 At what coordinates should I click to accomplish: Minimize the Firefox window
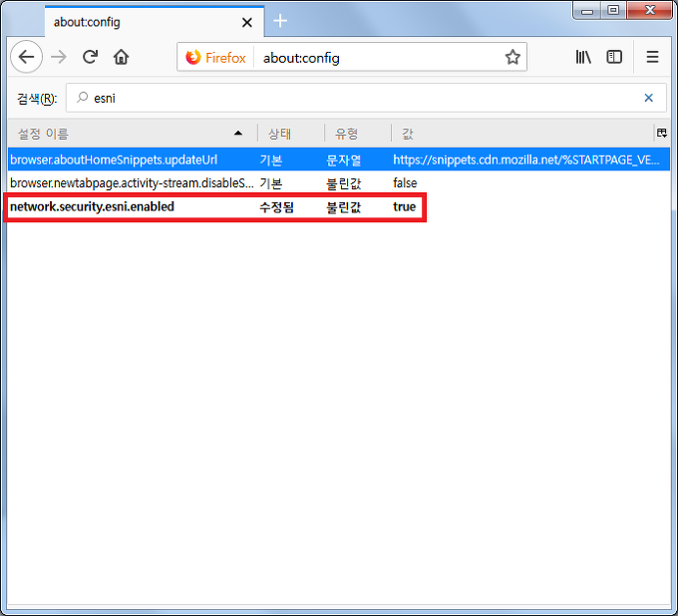tap(587, 10)
